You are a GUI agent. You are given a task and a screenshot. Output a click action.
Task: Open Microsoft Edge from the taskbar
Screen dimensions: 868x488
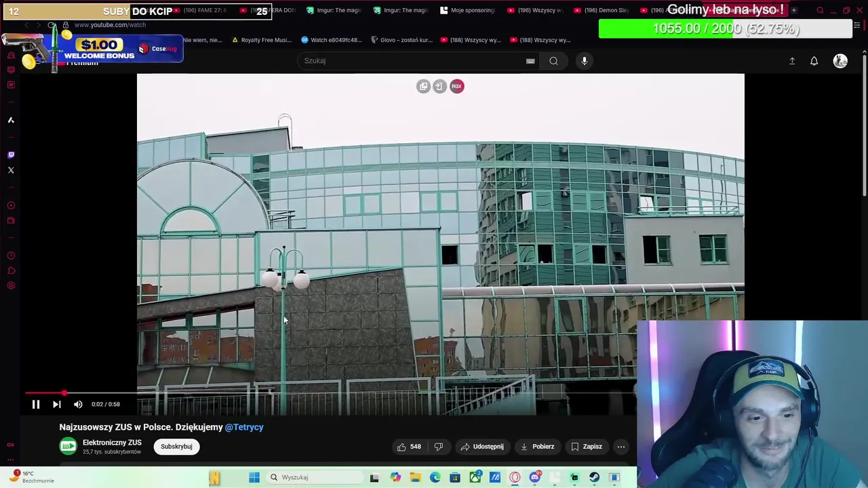click(x=435, y=477)
